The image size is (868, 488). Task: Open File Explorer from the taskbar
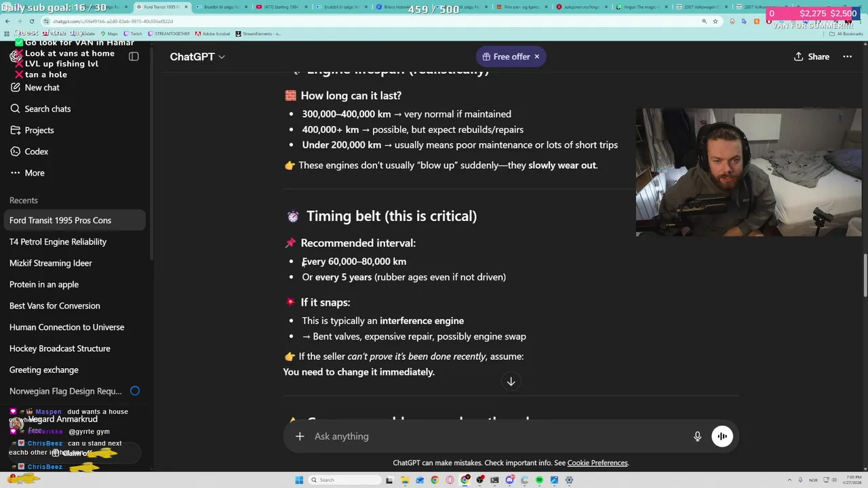405,480
